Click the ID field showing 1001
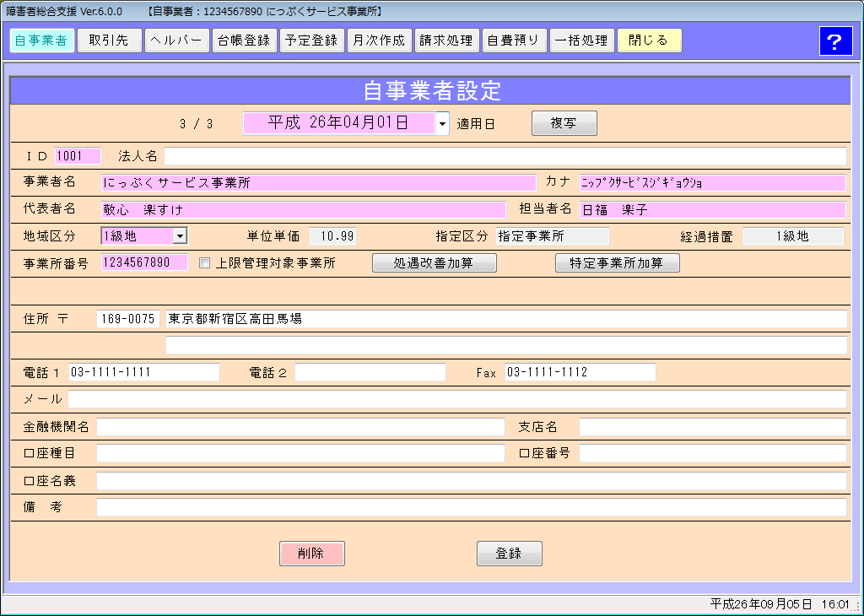The image size is (864, 616). tap(78, 156)
